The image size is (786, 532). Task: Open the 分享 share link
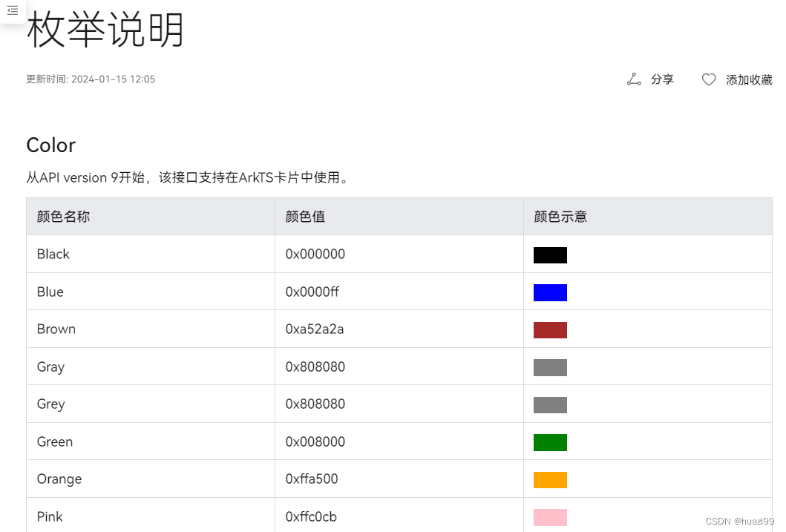point(662,79)
